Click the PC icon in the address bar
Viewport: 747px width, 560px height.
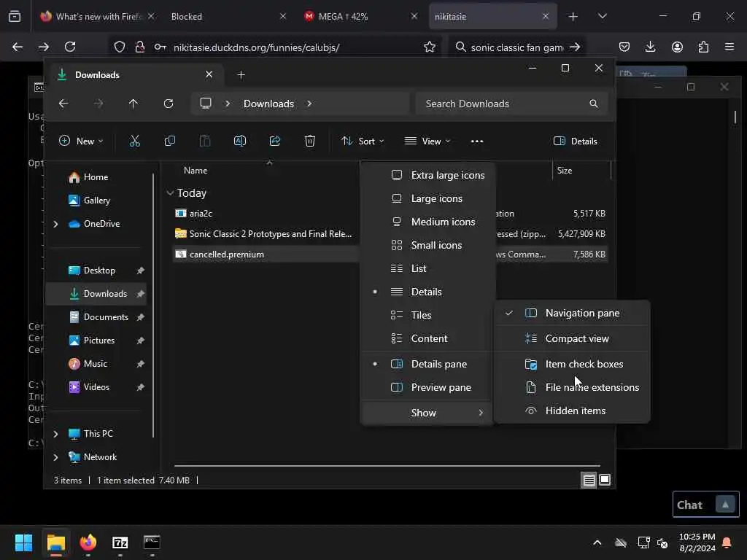click(x=206, y=104)
